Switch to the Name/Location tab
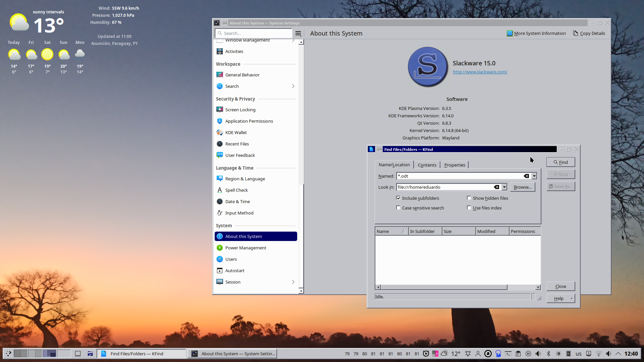This screenshot has height=362, width=644. coord(394,165)
